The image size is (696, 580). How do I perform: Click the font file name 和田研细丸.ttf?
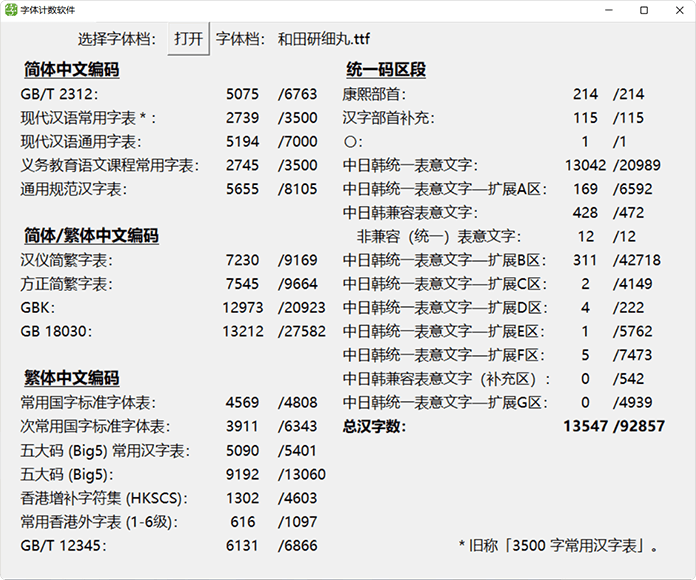coord(324,39)
